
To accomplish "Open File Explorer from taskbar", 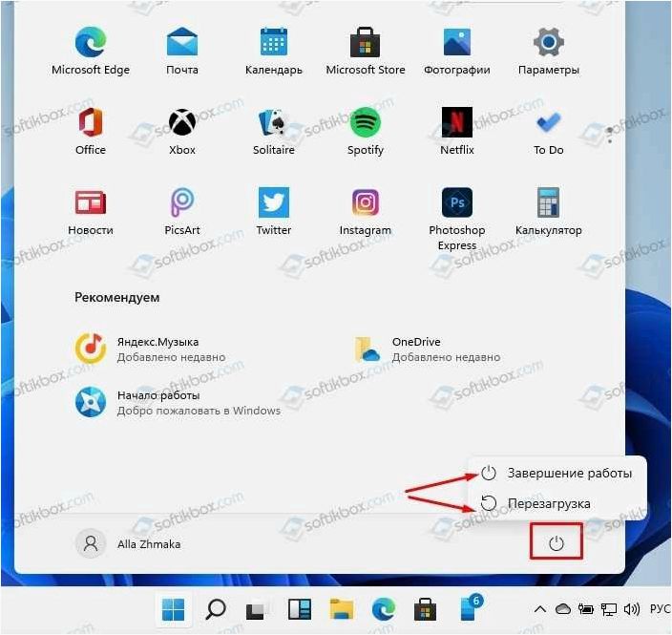I will click(342, 610).
